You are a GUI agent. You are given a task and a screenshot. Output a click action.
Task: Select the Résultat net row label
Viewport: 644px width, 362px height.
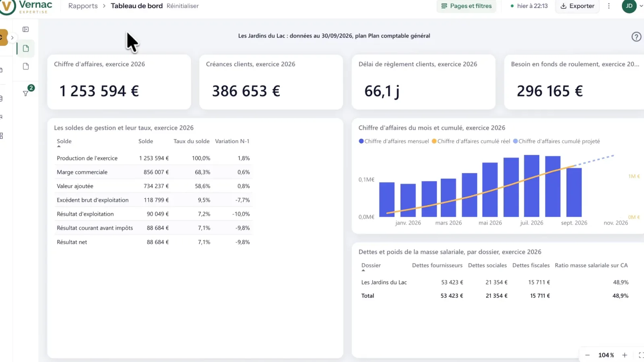pos(72,242)
